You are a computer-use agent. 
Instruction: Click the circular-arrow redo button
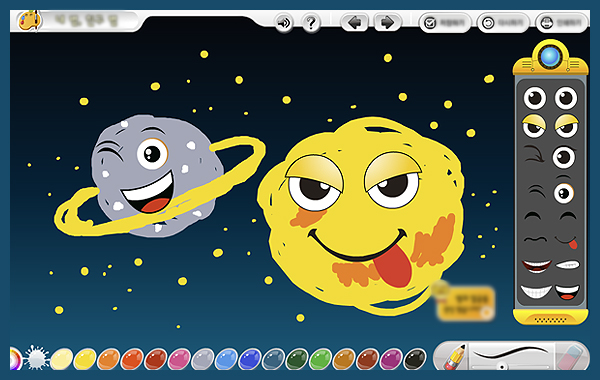503,23
